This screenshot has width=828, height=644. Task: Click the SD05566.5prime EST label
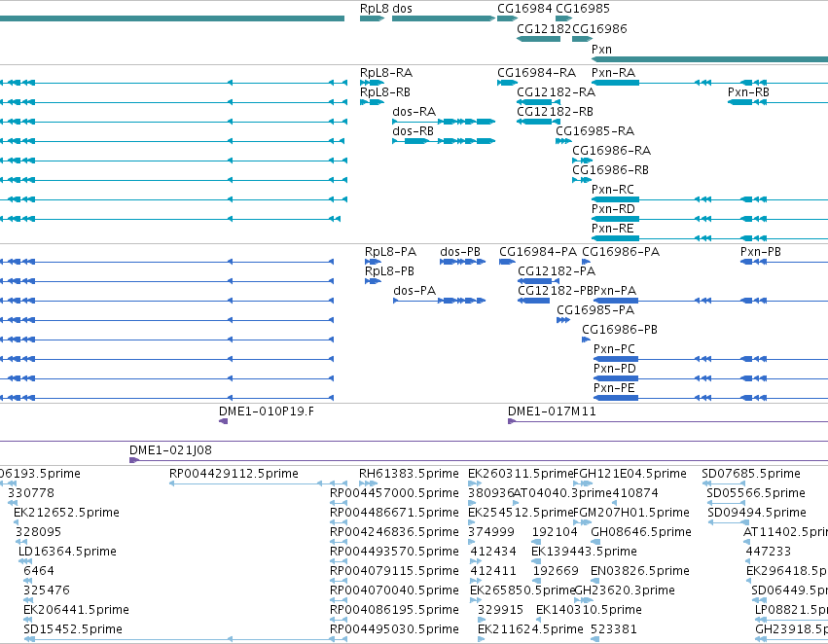point(756,493)
